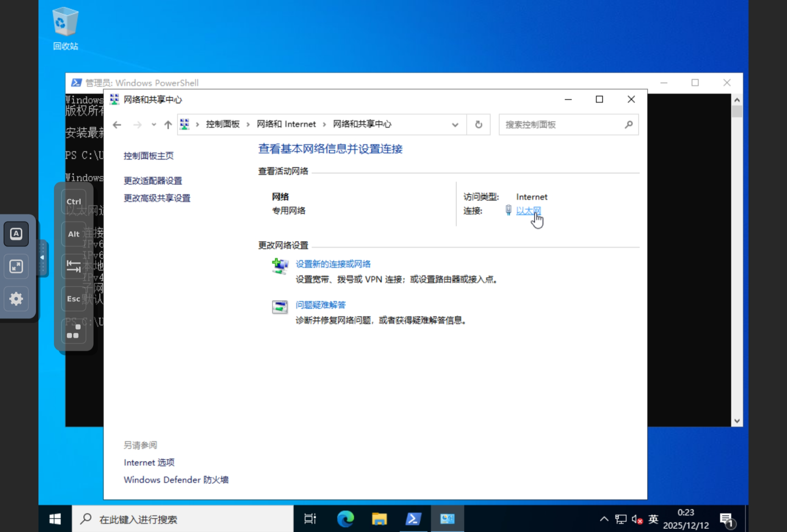The height and width of the screenshot is (532, 787).
Task: Switch to PowerShell via taskbar icon
Action: click(413, 519)
